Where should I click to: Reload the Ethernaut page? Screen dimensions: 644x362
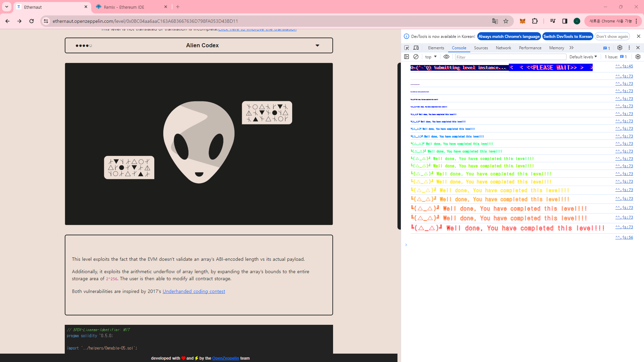(32, 21)
